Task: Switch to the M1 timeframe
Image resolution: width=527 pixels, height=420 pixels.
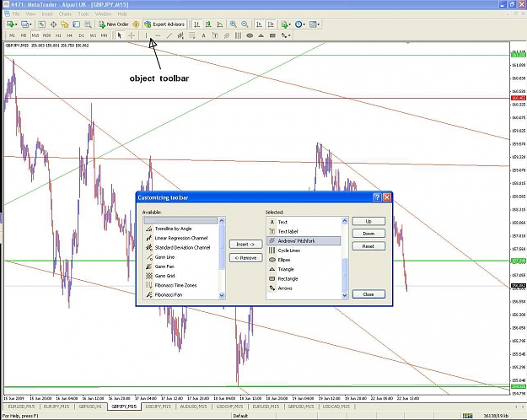Action: pyautogui.click(x=13, y=35)
